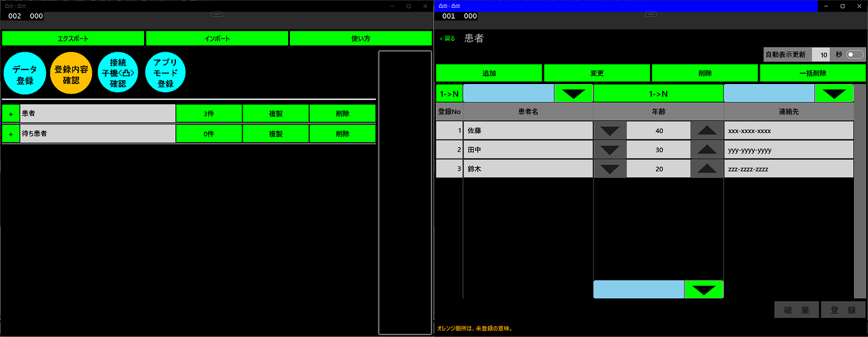Decrease age for 鈴木 with down arrow
Screen dimensions: 868x337
tap(610, 169)
